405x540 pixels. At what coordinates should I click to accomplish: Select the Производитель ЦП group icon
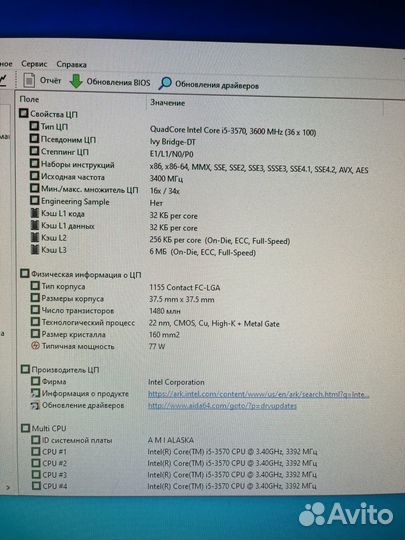pyautogui.click(x=25, y=369)
